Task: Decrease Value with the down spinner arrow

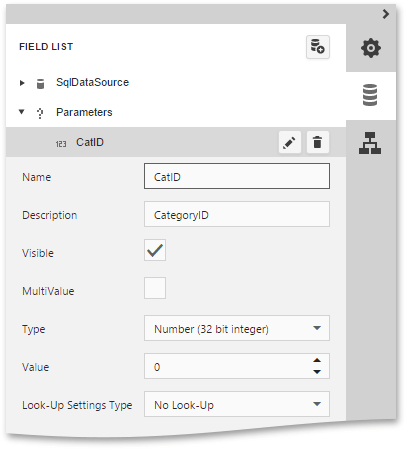Action: (317, 372)
